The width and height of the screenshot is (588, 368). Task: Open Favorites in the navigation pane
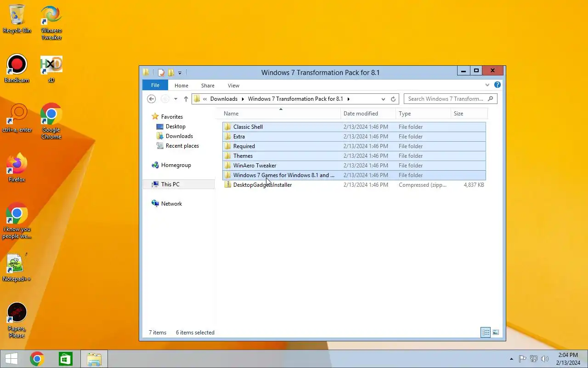[x=172, y=117]
